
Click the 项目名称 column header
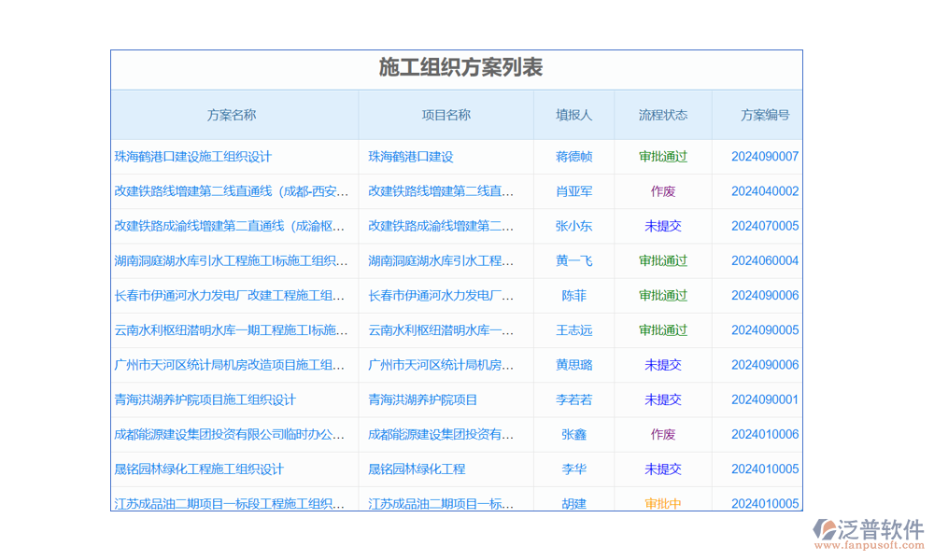click(446, 115)
